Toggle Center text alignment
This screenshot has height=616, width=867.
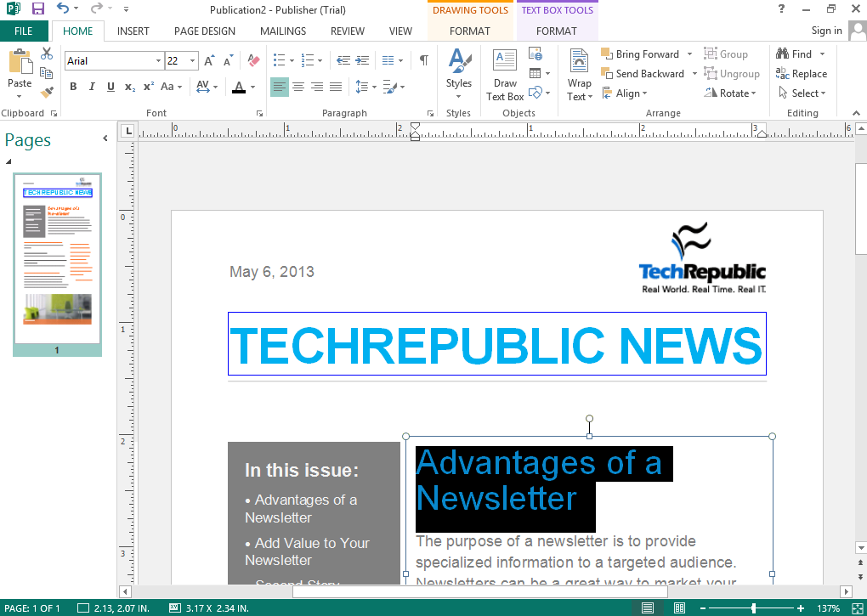298,87
